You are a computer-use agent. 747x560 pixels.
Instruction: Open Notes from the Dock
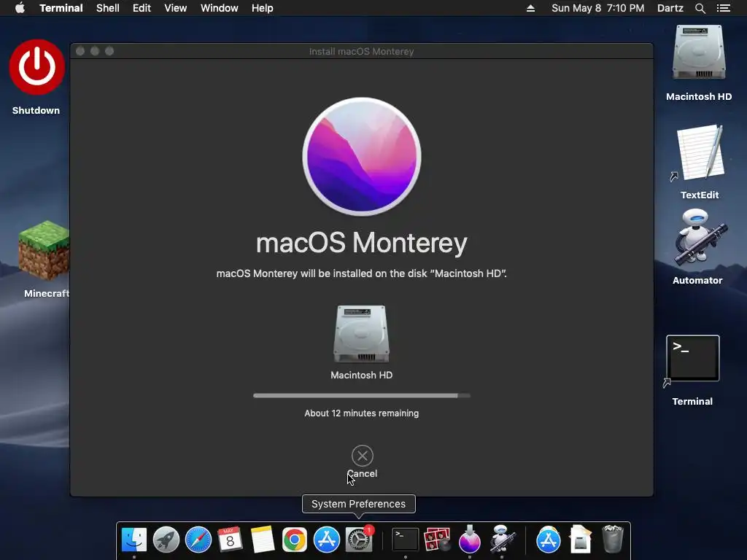coord(263,540)
